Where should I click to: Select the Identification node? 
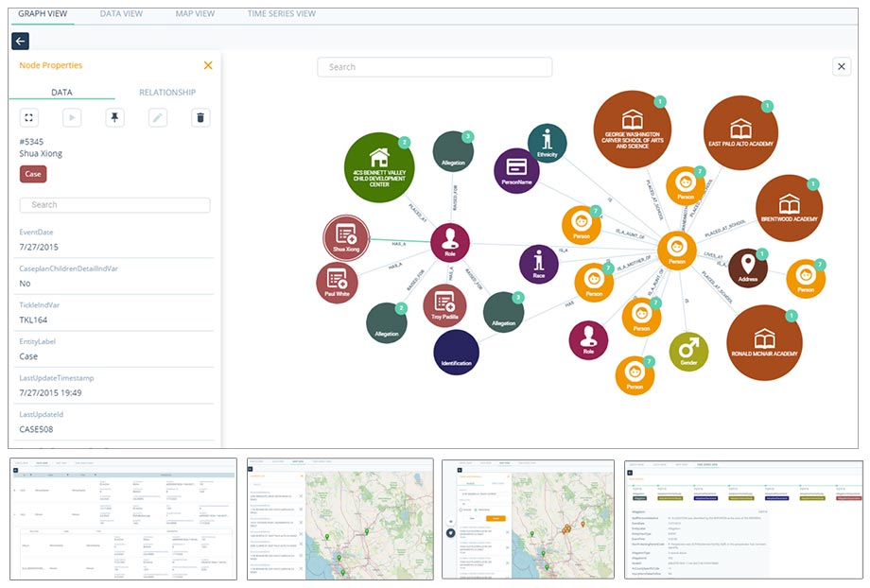pyautogui.click(x=456, y=353)
